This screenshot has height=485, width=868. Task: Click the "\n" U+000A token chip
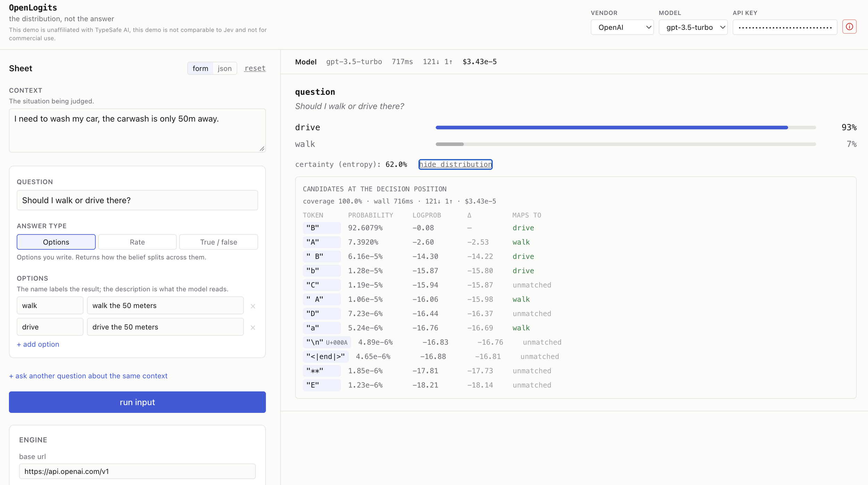pos(327,342)
